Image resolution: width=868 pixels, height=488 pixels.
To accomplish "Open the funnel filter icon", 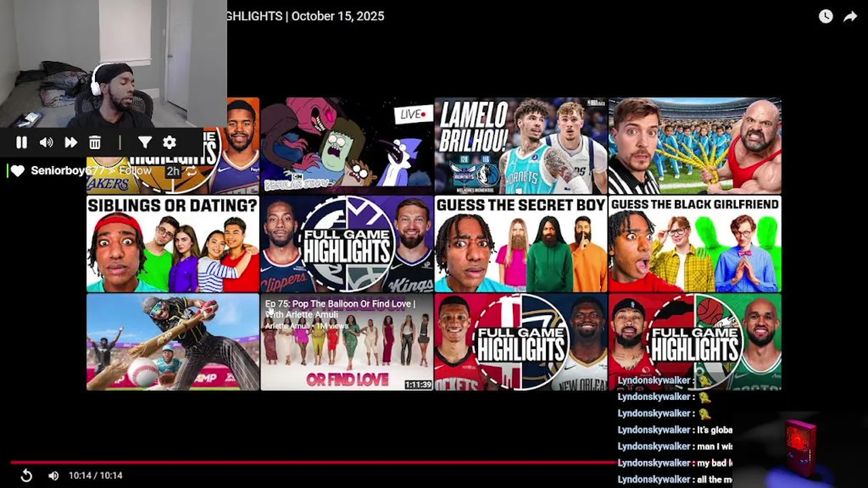I will coord(144,142).
